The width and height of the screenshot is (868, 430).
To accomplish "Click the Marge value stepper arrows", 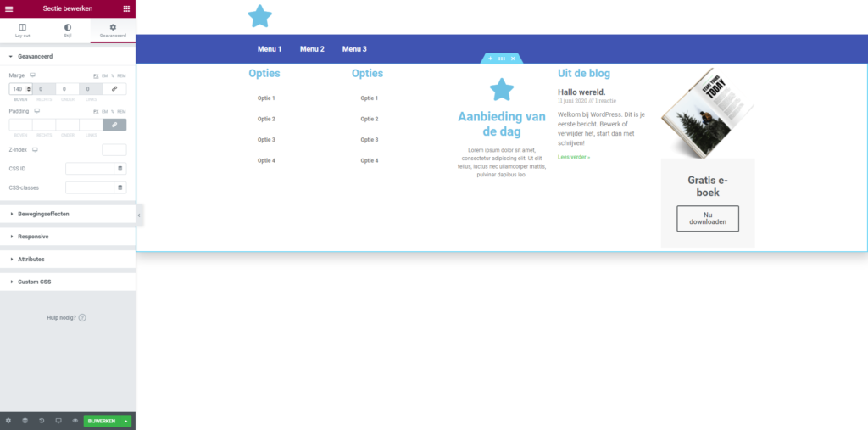I will click(x=29, y=89).
